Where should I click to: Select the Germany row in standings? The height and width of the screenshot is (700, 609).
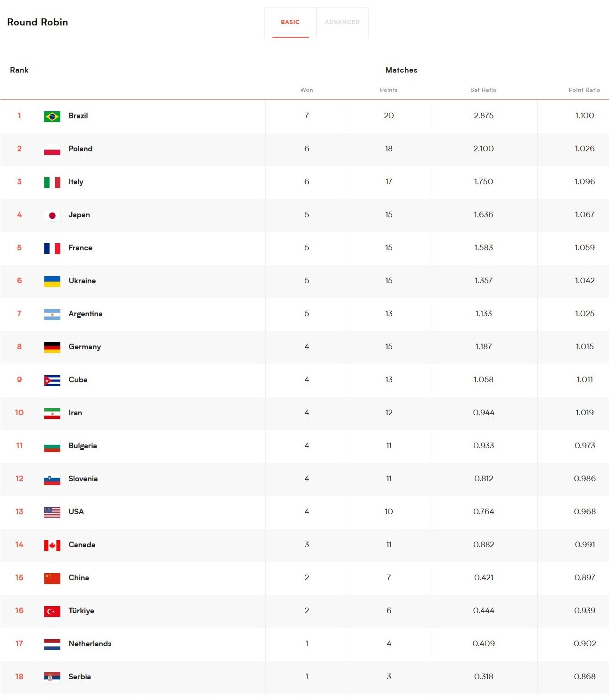[x=304, y=347]
